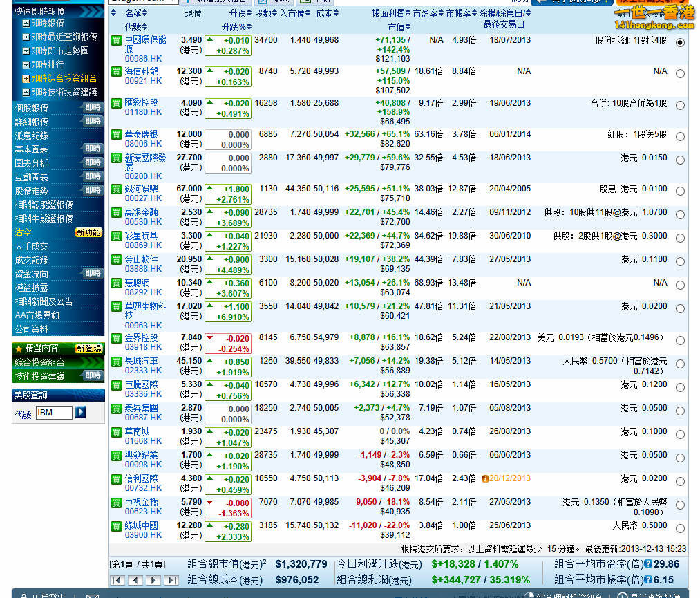The width and height of the screenshot is (700, 598).
Task: Sort by 代號 column header
Action: [x=136, y=27]
